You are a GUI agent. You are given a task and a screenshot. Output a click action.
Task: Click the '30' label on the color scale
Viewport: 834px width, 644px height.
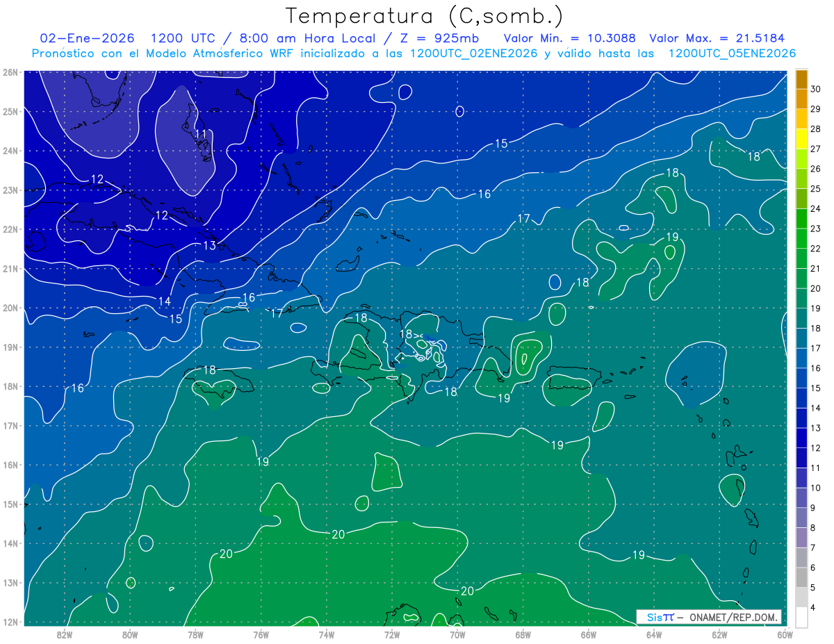click(816, 89)
